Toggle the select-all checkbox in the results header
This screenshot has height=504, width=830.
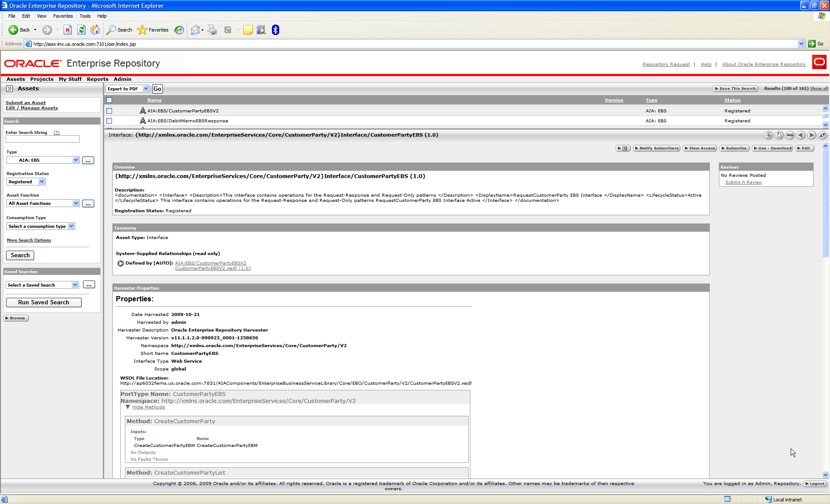(x=109, y=100)
